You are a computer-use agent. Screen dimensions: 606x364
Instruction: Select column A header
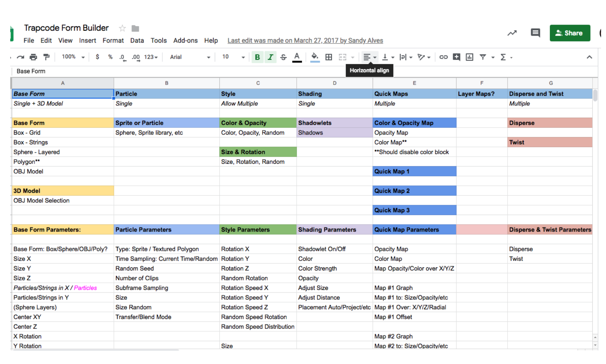pyautogui.click(x=63, y=83)
